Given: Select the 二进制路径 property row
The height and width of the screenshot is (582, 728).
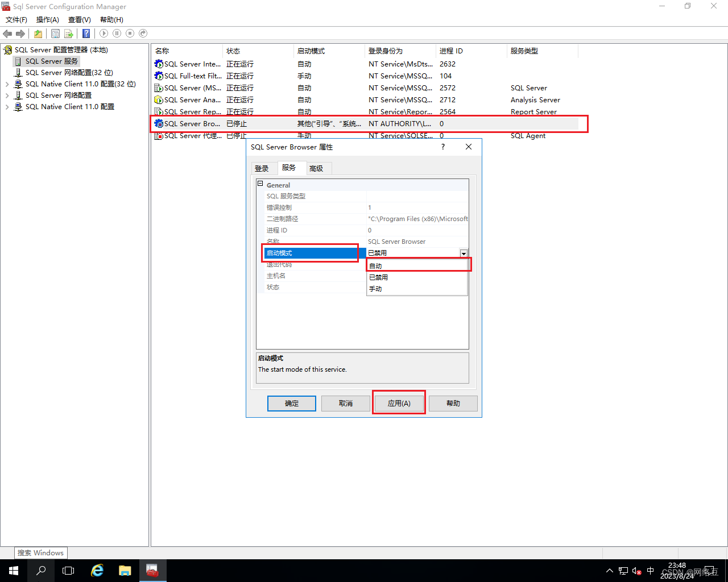Looking at the screenshot, I should coord(362,219).
